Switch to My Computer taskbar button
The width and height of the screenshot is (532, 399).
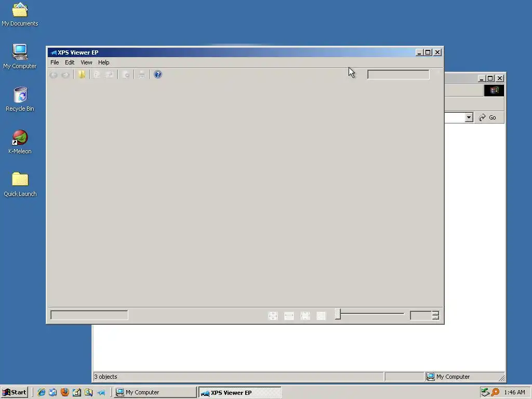(155, 392)
